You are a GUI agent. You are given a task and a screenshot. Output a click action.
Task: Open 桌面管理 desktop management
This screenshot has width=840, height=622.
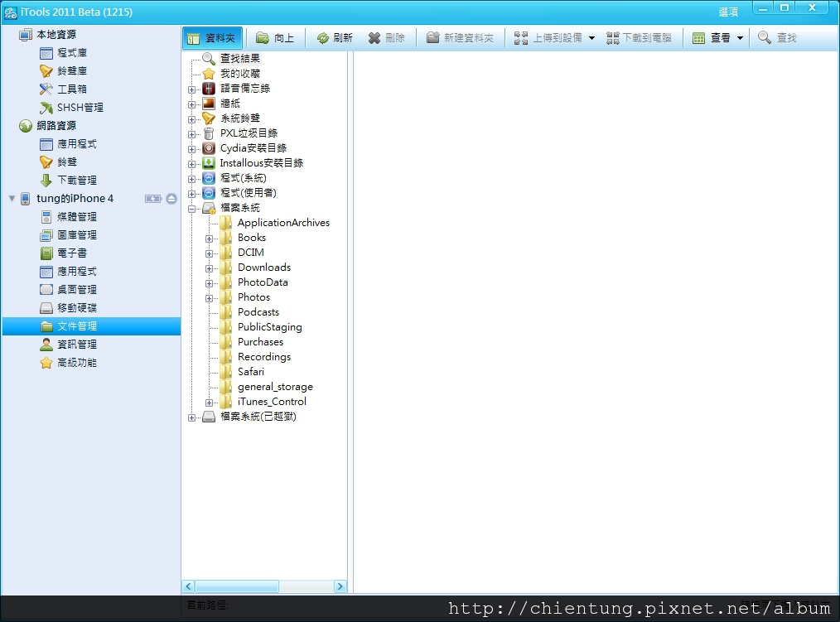pos(76,289)
